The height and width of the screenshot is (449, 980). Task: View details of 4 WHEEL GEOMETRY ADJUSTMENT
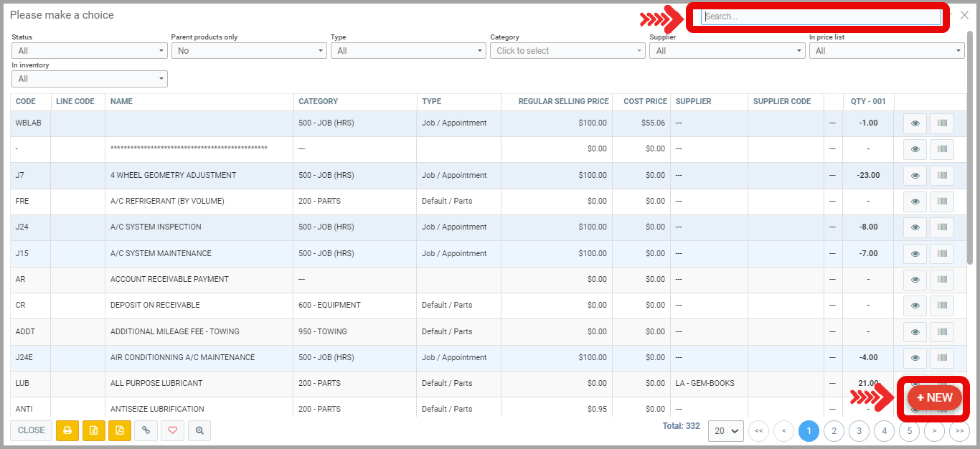pyautogui.click(x=915, y=176)
